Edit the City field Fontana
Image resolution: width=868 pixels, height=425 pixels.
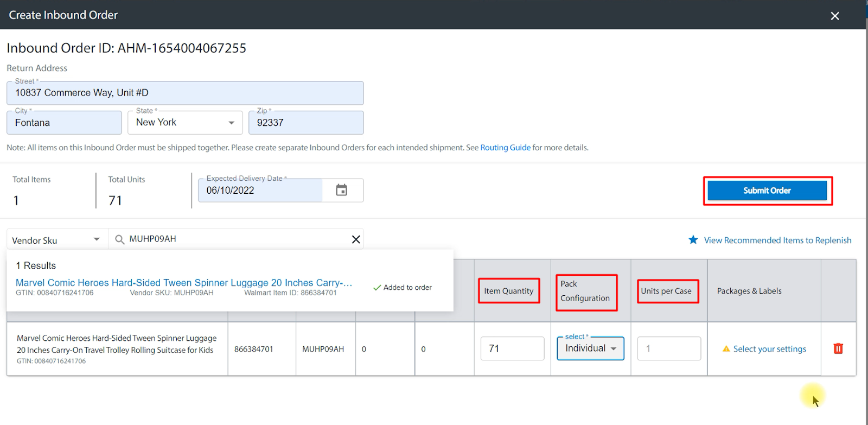click(64, 123)
